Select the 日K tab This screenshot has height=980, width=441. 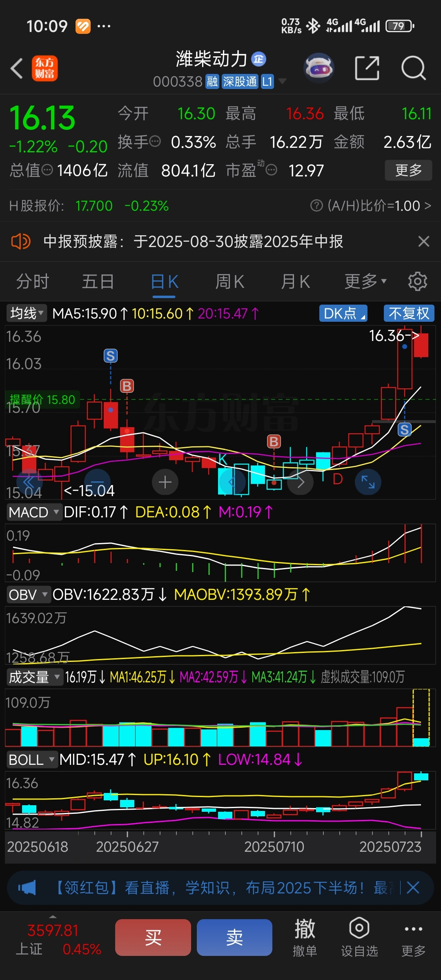click(x=164, y=281)
